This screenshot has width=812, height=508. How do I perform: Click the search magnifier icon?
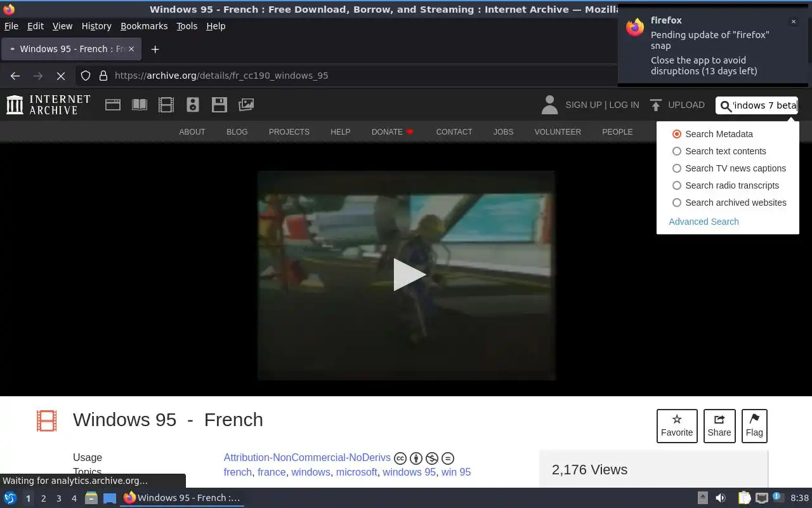coord(726,106)
